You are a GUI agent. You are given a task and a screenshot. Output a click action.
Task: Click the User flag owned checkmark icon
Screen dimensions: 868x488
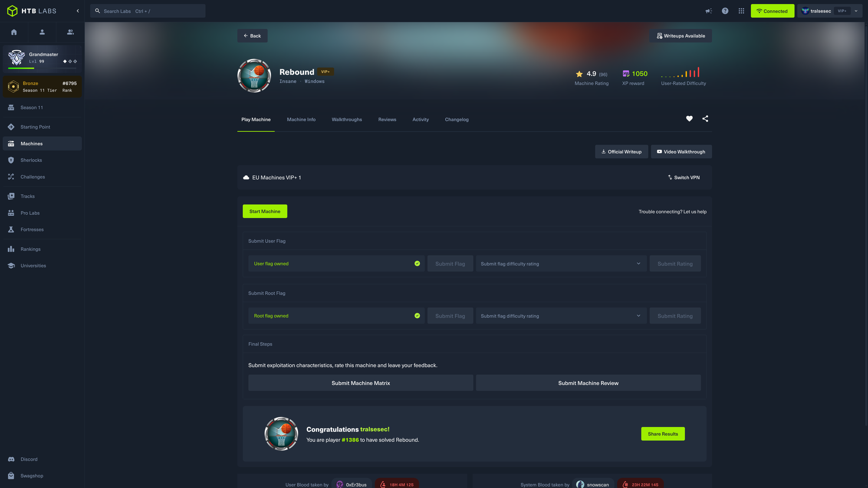(x=417, y=264)
